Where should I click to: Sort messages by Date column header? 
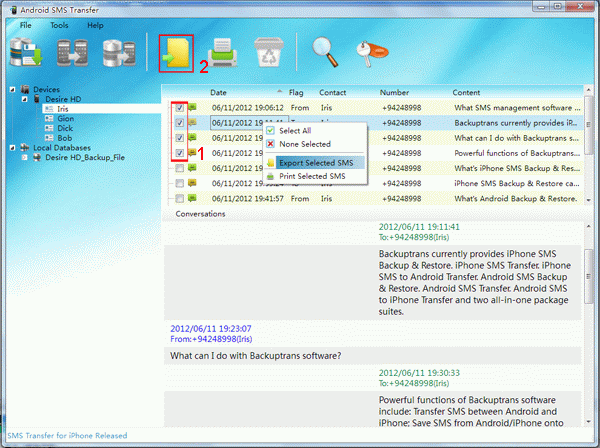(x=218, y=93)
